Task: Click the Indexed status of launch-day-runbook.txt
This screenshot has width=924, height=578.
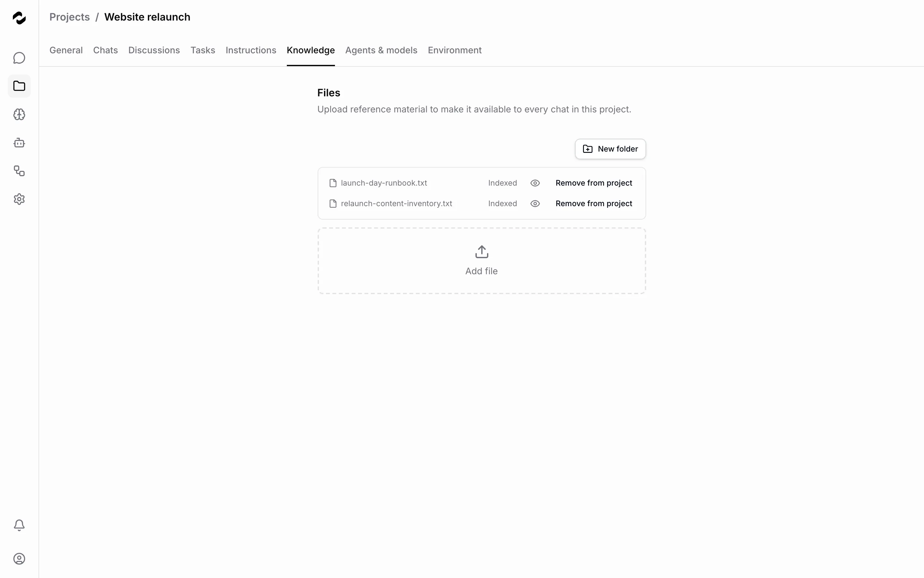Action: pyautogui.click(x=502, y=183)
